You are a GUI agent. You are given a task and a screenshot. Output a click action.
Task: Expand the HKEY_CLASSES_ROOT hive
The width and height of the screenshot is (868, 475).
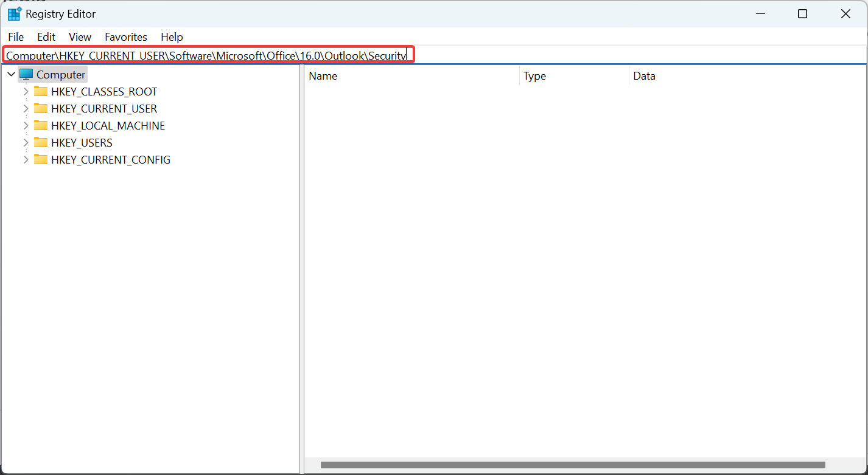(26, 92)
